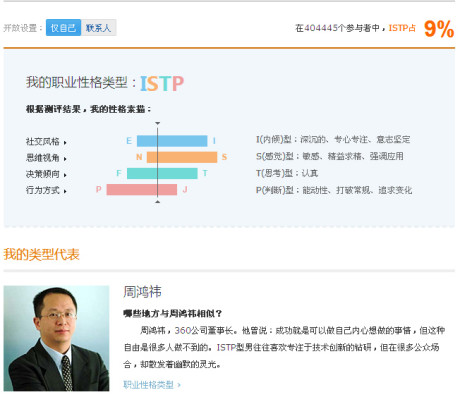
Task: Click the large ISTP type title
Action: [x=162, y=83]
